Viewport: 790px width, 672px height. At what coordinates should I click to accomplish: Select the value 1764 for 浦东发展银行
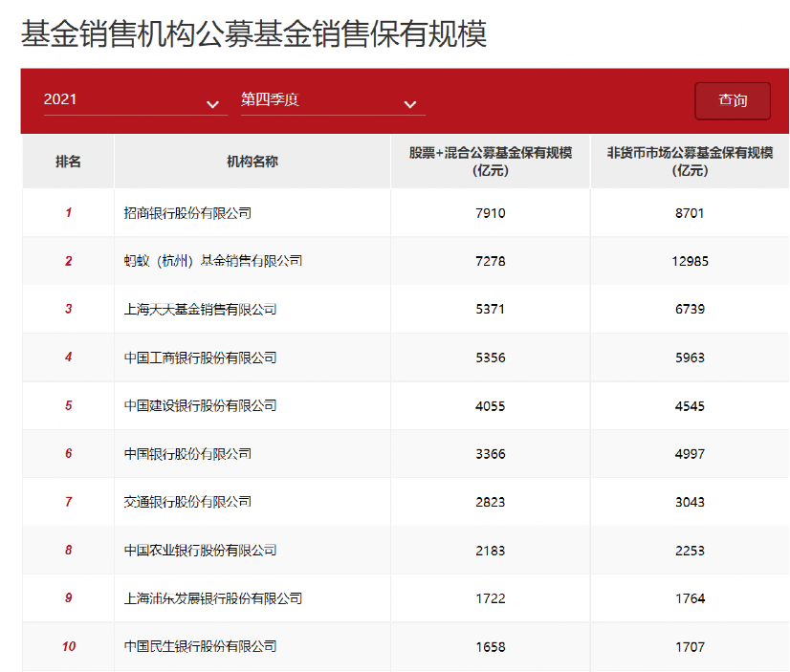point(690,598)
